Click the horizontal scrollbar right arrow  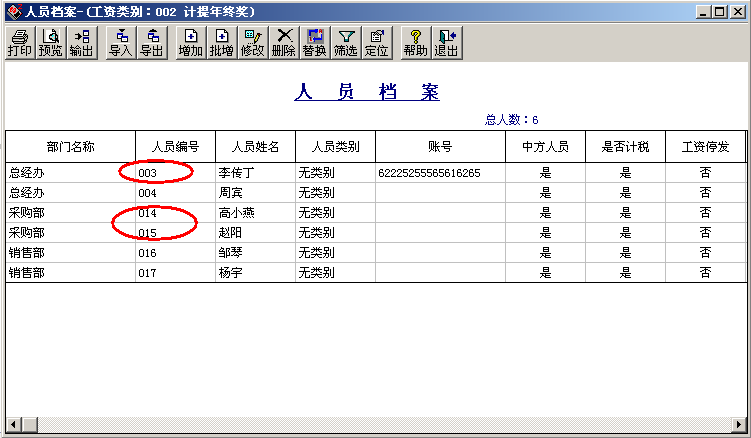pyautogui.click(x=739, y=424)
